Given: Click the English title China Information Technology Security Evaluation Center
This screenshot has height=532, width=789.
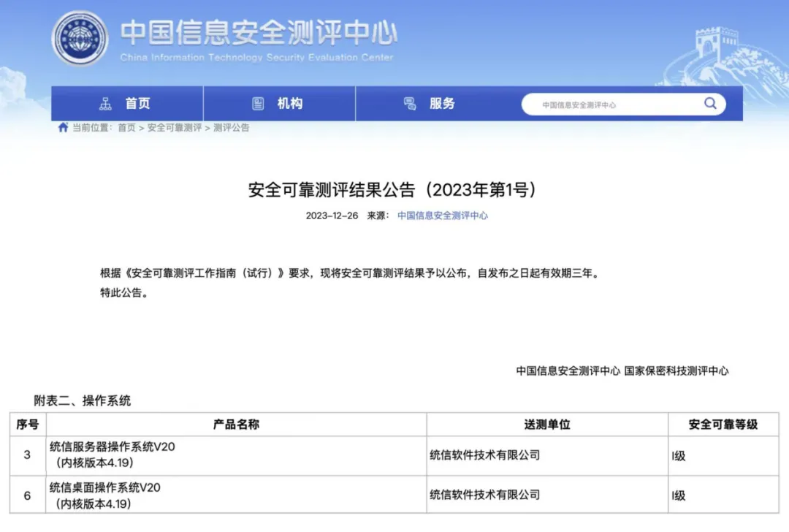Looking at the screenshot, I should (x=256, y=58).
